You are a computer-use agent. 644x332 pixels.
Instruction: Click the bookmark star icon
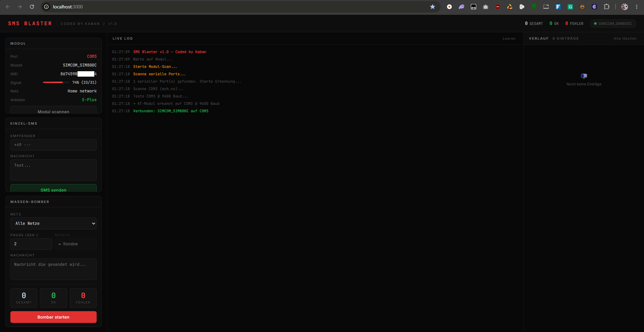433,7
